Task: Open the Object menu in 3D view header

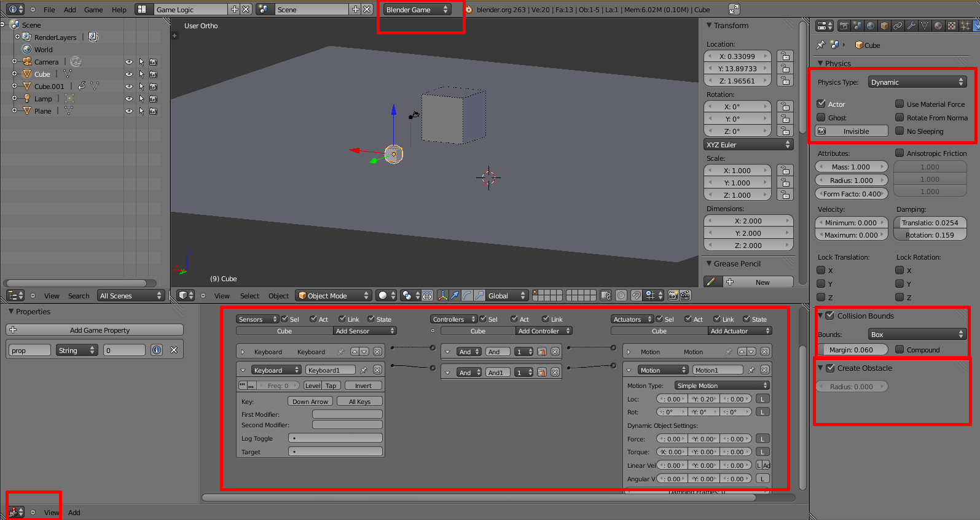Action: click(x=278, y=295)
